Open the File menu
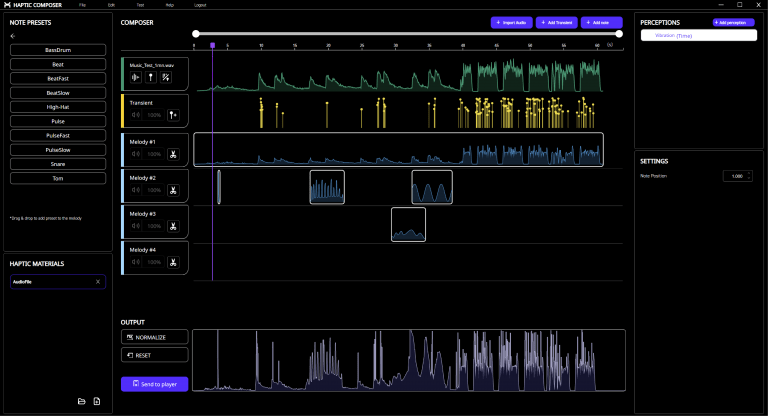 (x=82, y=5)
